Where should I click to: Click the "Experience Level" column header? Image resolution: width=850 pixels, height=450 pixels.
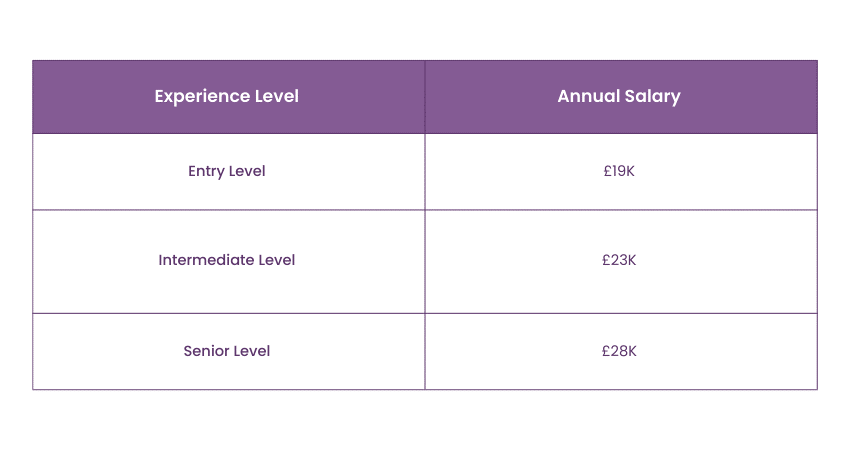tap(227, 97)
